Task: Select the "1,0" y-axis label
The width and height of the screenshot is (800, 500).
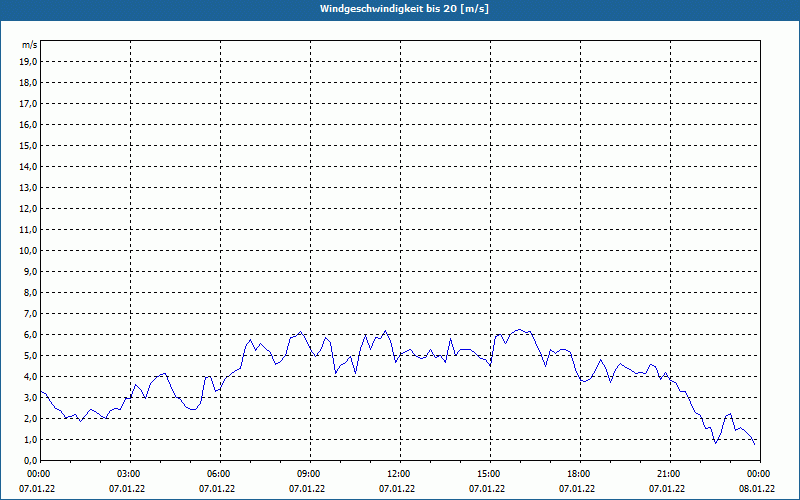Action: coord(30,439)
